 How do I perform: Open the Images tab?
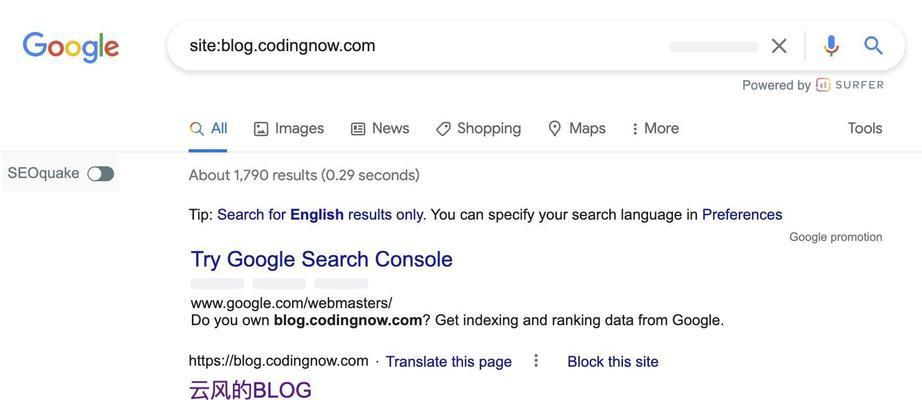pos(289,128)
